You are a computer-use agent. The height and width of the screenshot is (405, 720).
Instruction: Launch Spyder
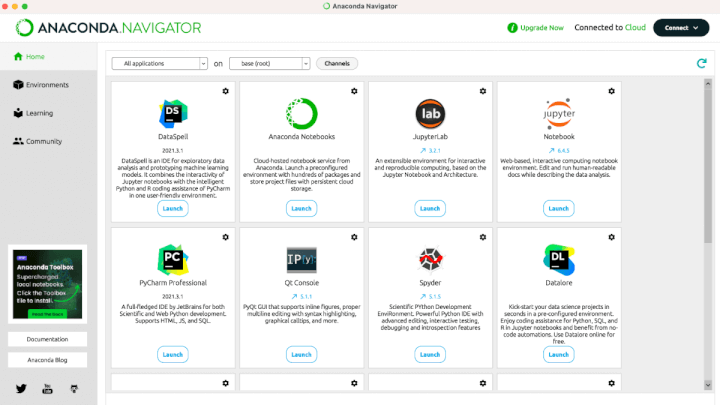tap(430, 354)
